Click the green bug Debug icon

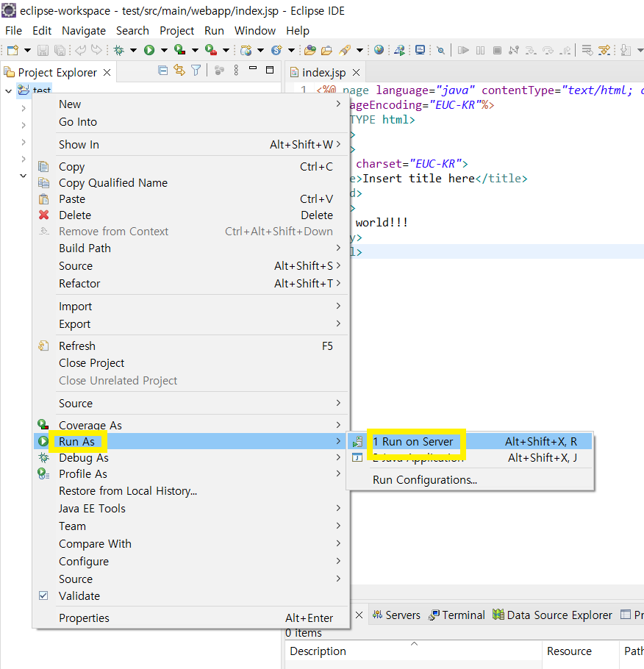point(119,50)
